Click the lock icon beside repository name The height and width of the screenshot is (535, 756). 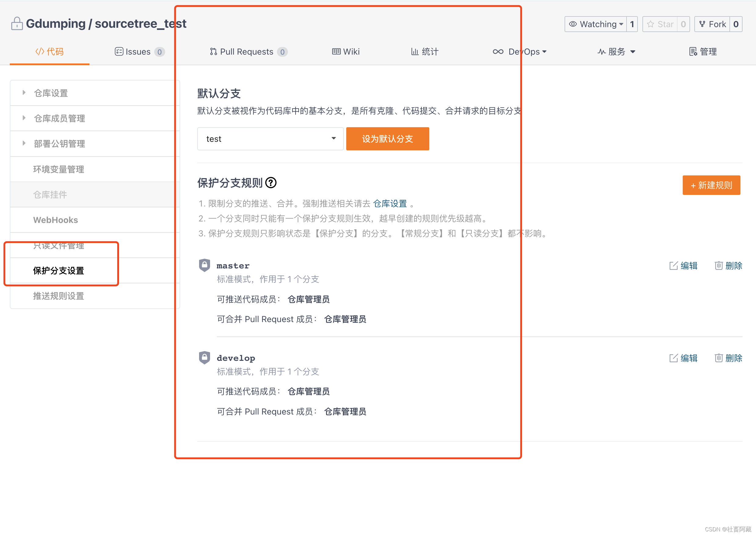pyautogui.click(x=17, y=24)
